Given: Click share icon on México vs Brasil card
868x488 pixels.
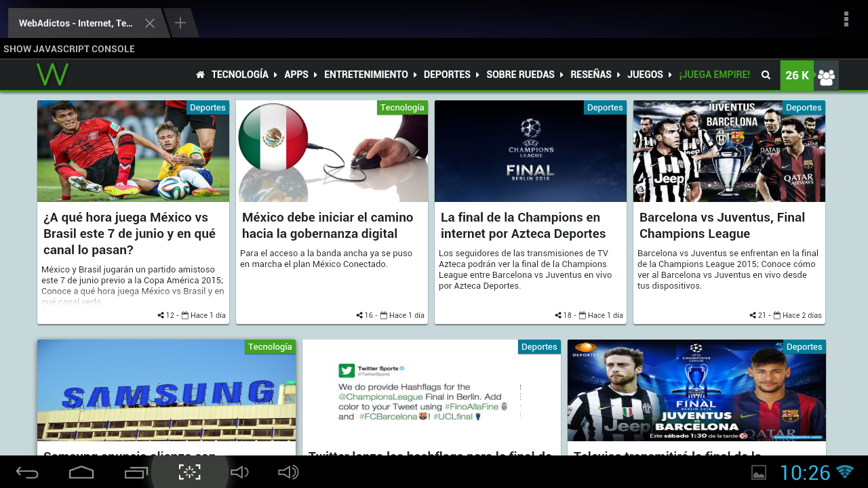Looking at the screenshot, I should coord(161,315).
